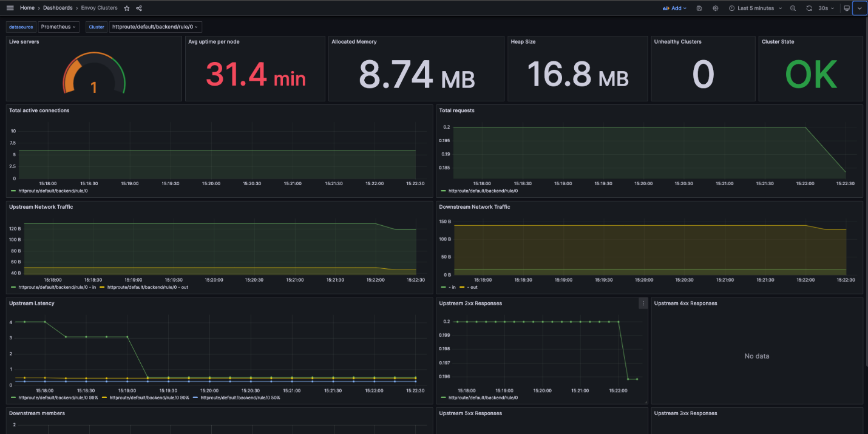Toggle the 'out' series in the Downstream Network Traffic legend
Viewport: 868px width, 434px height.
pyautogui.click(x=474, y=287)
